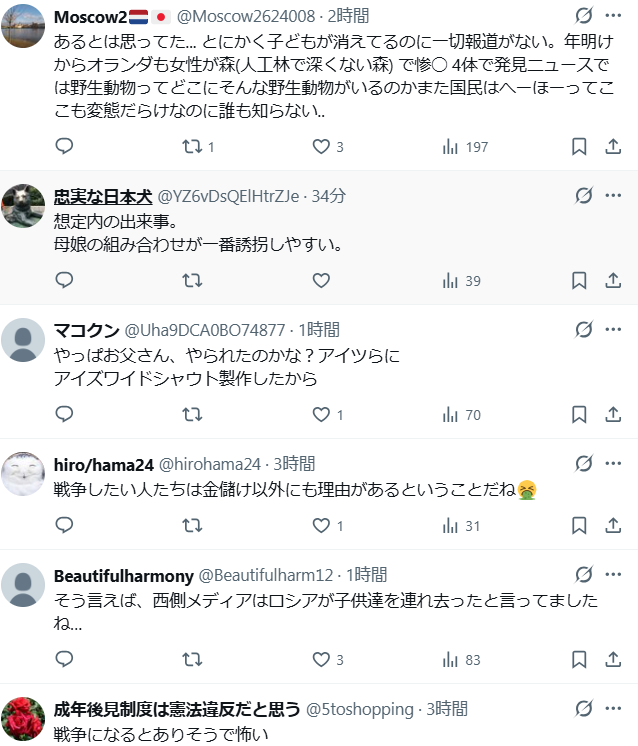Click Grok icon on 成年後見制度 user's tweet
Viewport: 638px width, 746px height.
tap(585, 709)
